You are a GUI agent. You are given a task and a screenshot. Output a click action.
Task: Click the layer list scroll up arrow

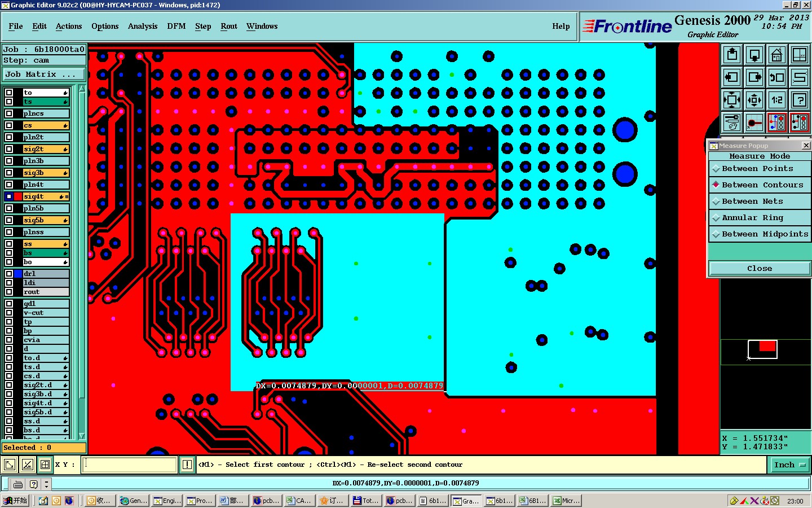click(82, 89)
